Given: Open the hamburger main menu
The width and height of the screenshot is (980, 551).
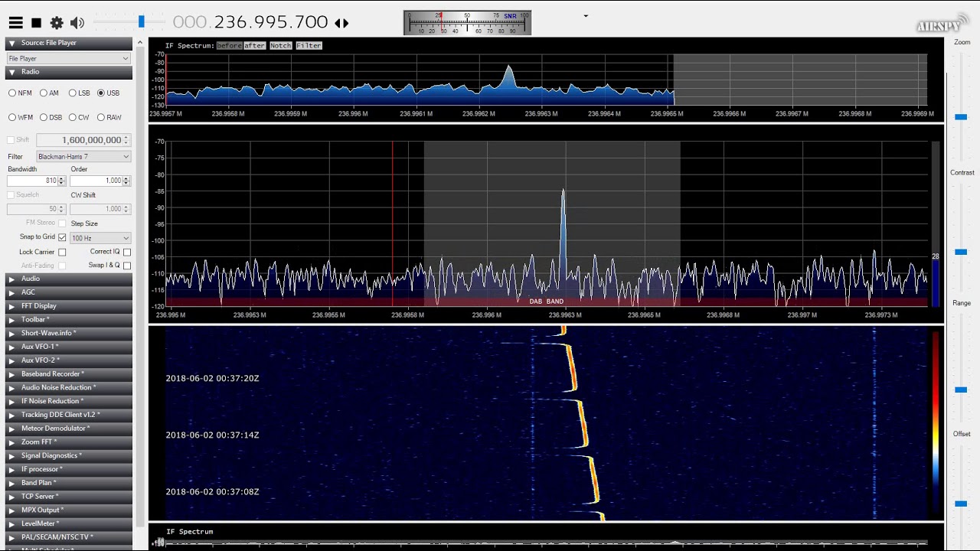Looking at the screenshot, I should point(15,23).
